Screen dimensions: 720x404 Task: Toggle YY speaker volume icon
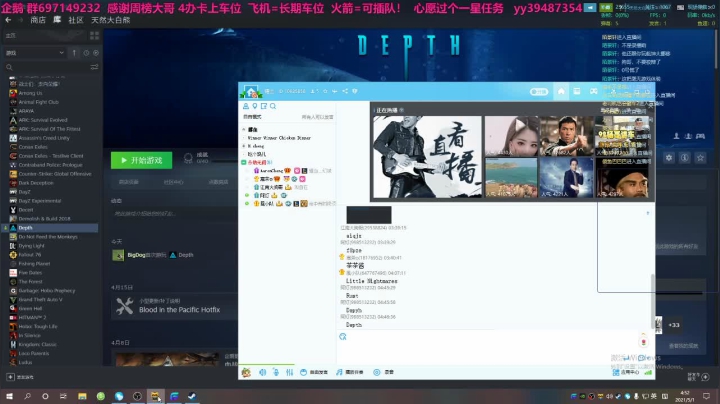pyautogui.click(x=263, y=372)
